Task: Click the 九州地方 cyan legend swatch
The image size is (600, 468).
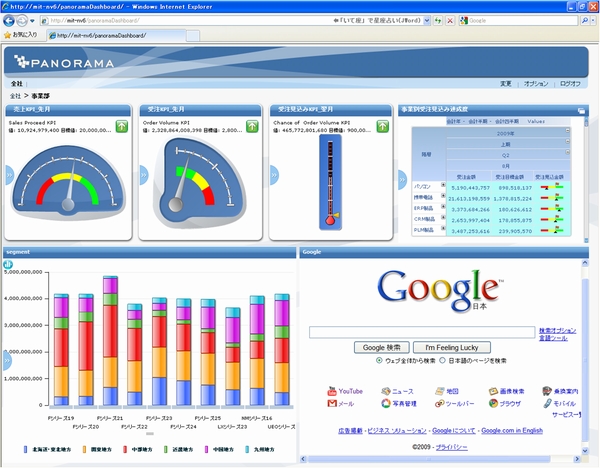Action: pos(247,449)
